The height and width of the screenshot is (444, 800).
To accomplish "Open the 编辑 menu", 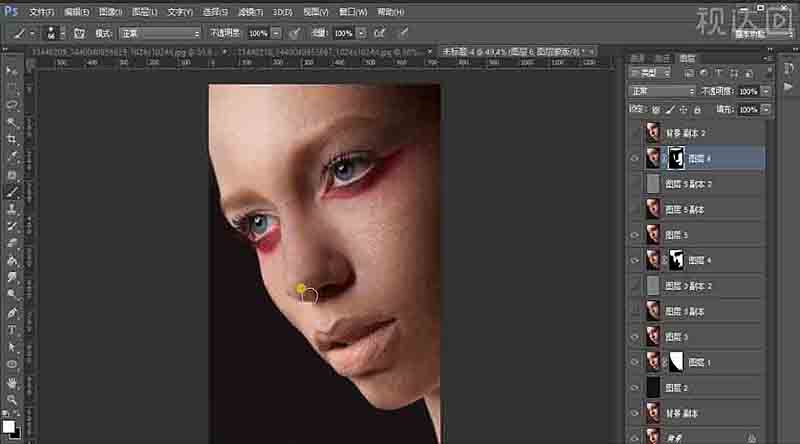I will [x=77, y=12].
